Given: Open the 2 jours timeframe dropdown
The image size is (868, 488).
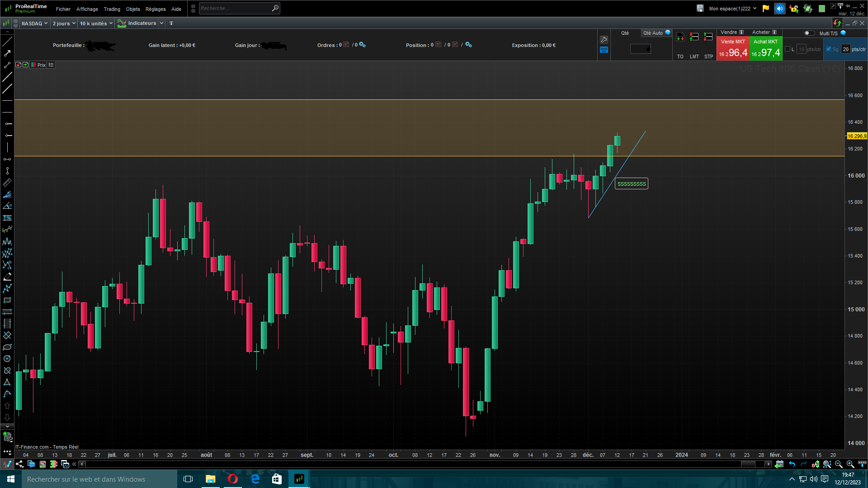Looking at the screenshot, I should pos(64,23).
